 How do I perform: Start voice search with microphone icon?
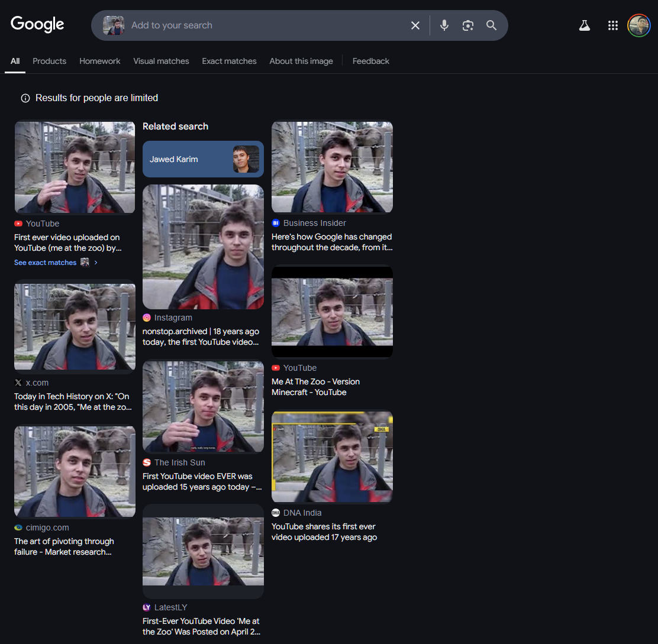coord(444,25)
